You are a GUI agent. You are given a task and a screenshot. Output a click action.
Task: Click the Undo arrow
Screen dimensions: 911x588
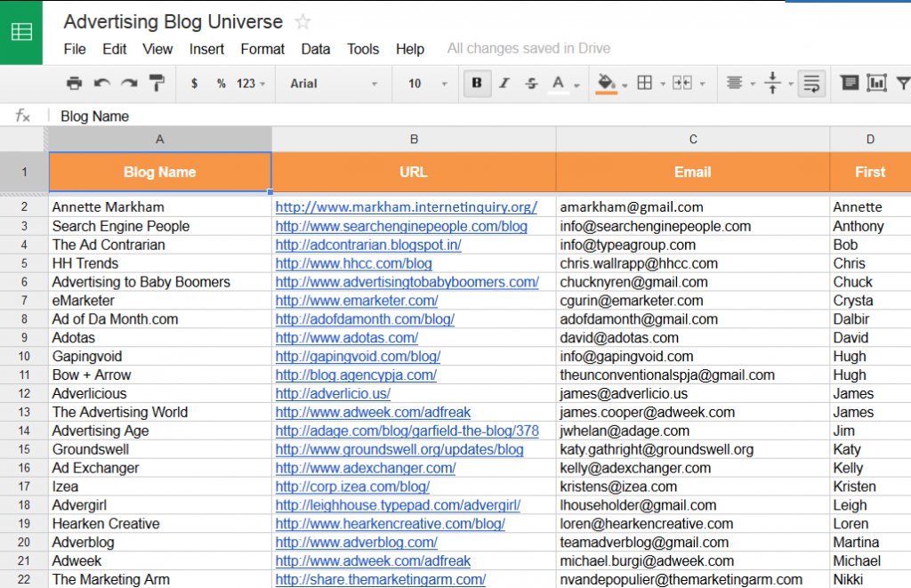click(102, 83)
